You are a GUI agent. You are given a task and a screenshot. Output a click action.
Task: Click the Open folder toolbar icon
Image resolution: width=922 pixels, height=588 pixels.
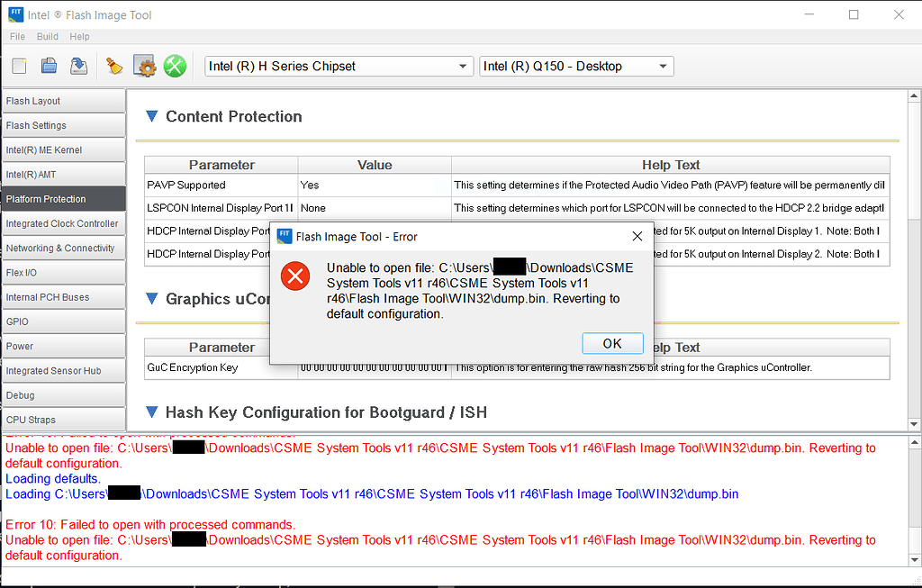(x=50, y=66)
